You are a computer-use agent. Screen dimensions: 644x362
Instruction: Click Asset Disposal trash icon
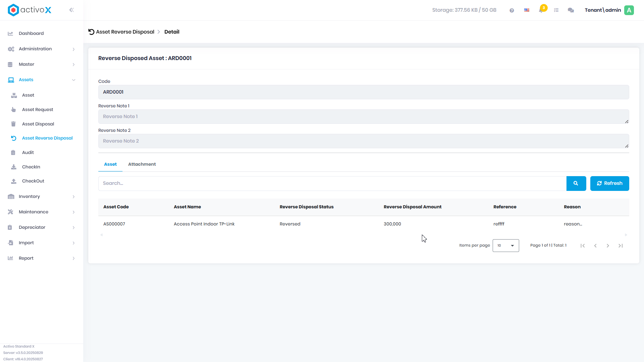point(13,124)
